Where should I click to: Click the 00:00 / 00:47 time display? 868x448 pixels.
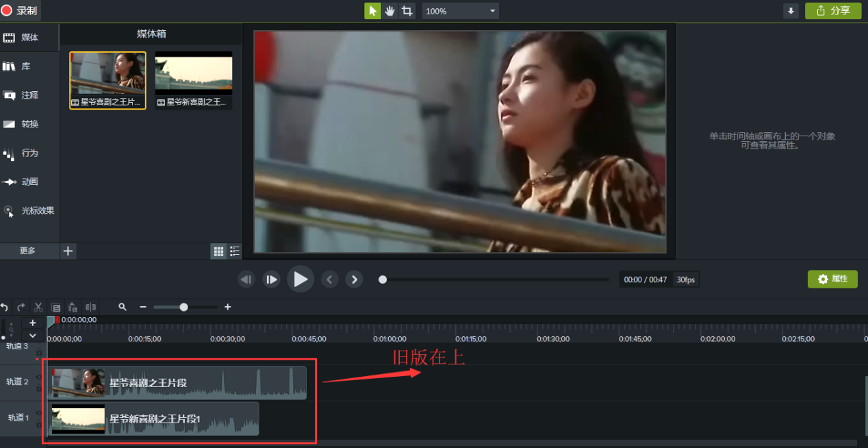[645, 279]
